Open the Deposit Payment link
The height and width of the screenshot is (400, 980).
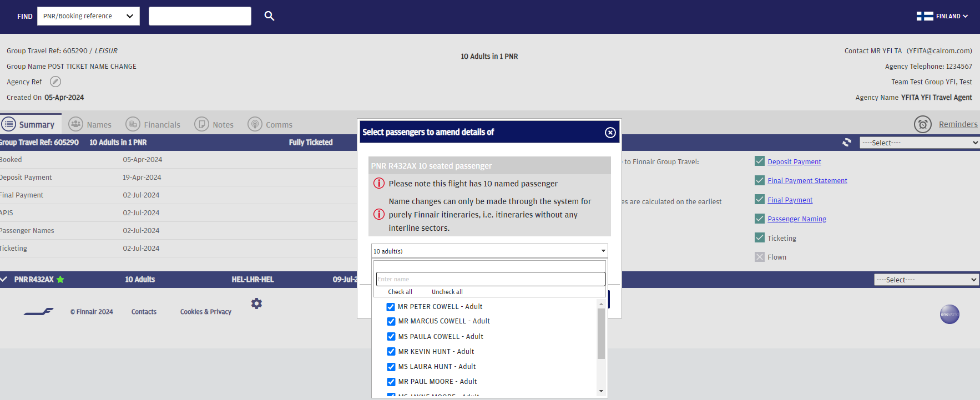(794, 161)
